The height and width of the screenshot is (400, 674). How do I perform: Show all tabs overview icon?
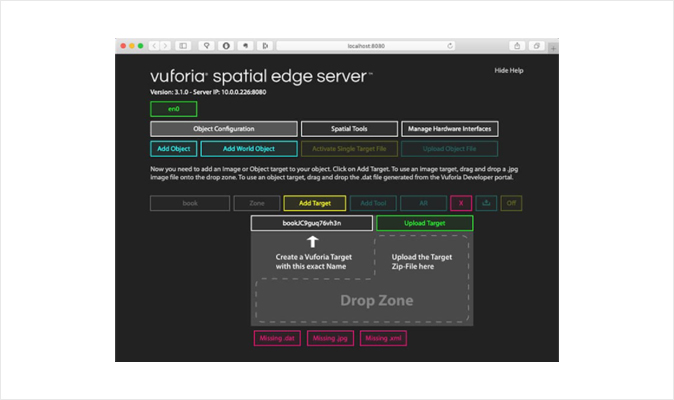pyautogui.click(x=536, y=46)
